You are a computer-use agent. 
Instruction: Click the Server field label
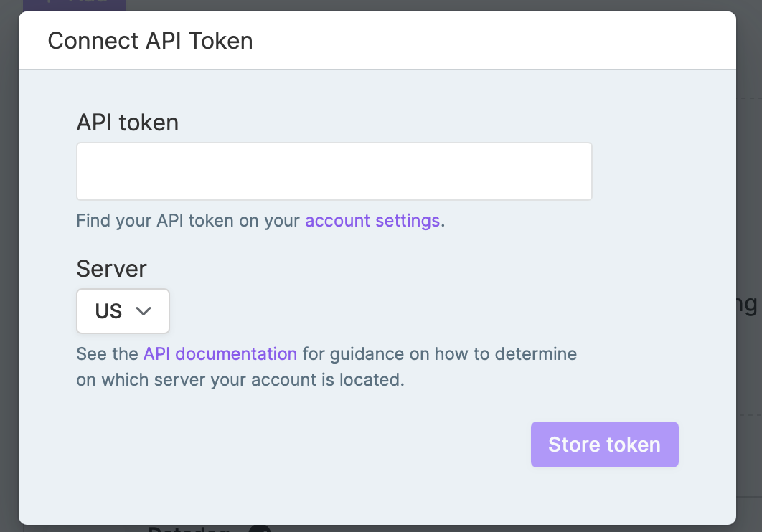[x=111, y=269]
